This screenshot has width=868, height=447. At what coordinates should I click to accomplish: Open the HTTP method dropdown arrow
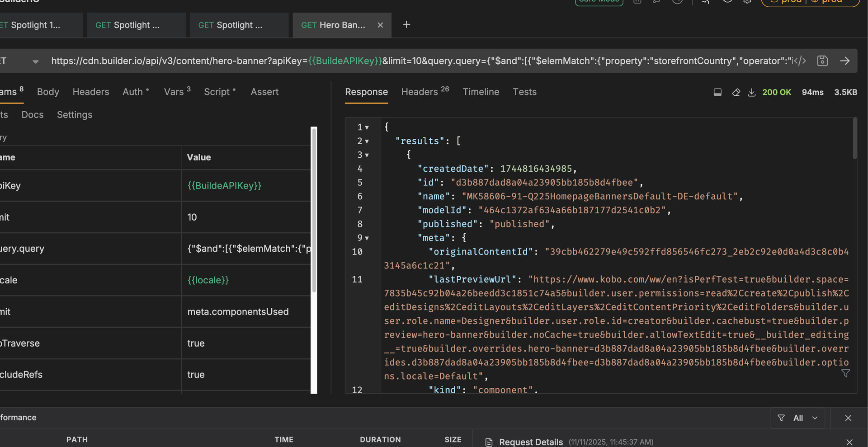pyautogui.click(x=35, y=61)
